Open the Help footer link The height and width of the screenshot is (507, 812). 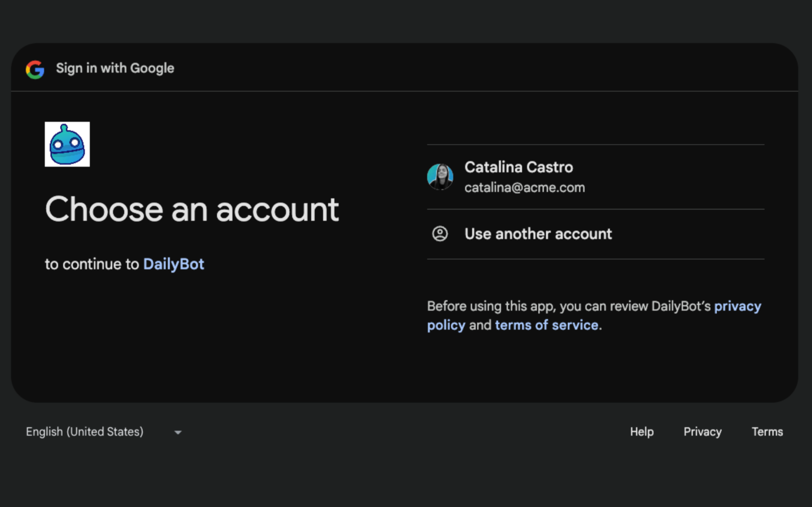pos(641,432)
